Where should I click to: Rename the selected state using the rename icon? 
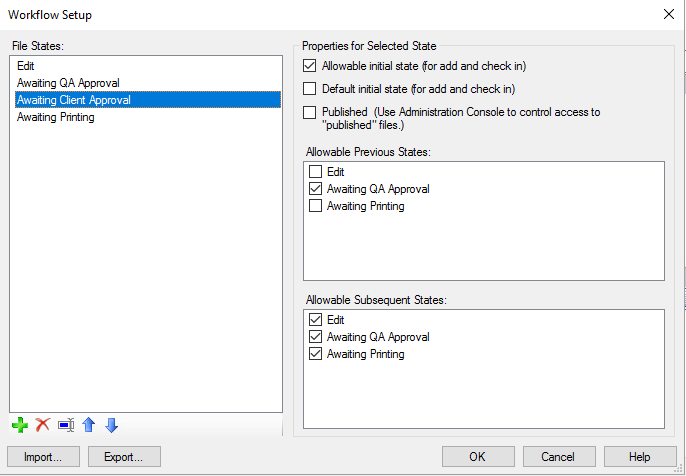(x=66, y=425)
